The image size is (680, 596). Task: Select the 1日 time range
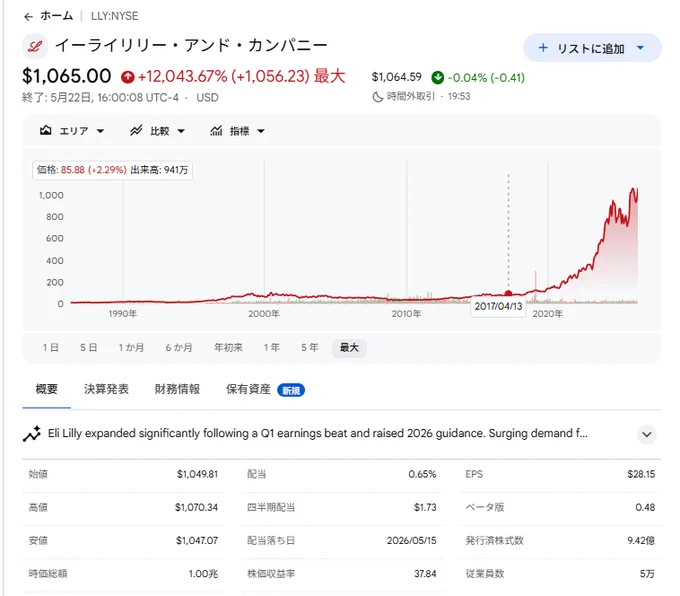(50, 347)
